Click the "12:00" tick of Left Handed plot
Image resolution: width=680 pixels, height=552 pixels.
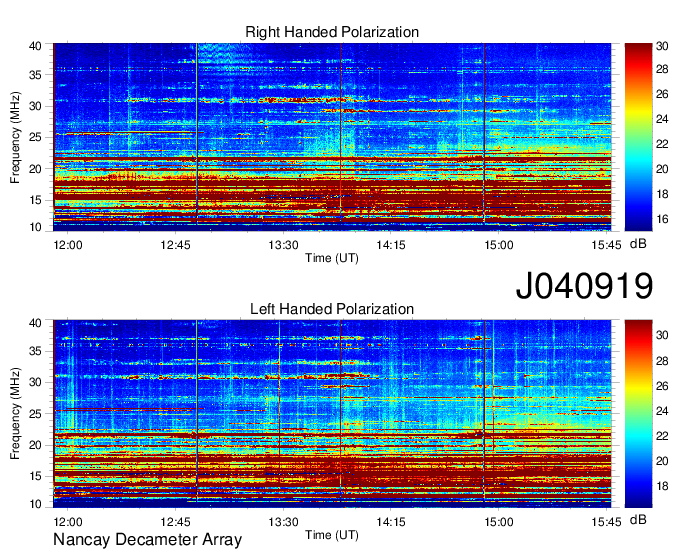point(68,521)
